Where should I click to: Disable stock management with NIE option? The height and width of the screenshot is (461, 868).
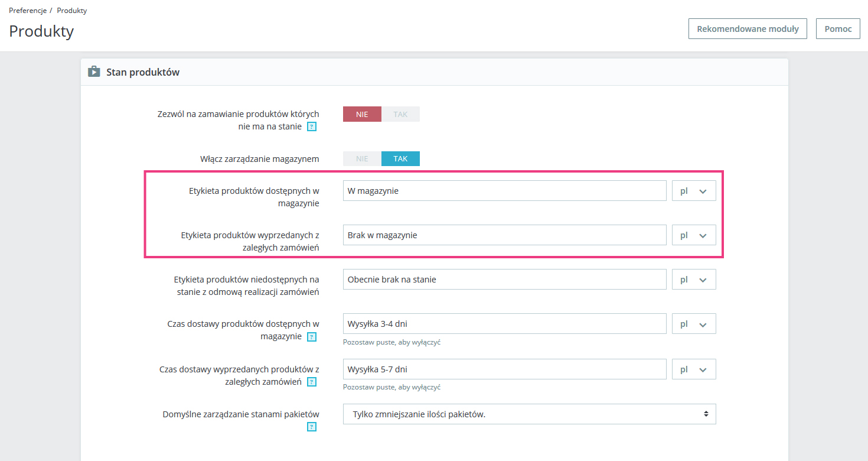click(362, 158)
